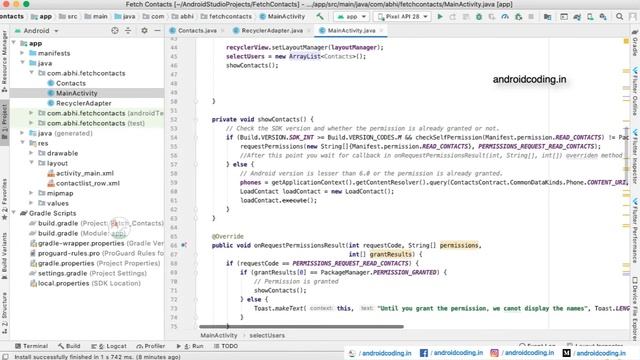
Task: Click the yellow warning indicator atop the editor scrollbar
Action: point(626,41)
